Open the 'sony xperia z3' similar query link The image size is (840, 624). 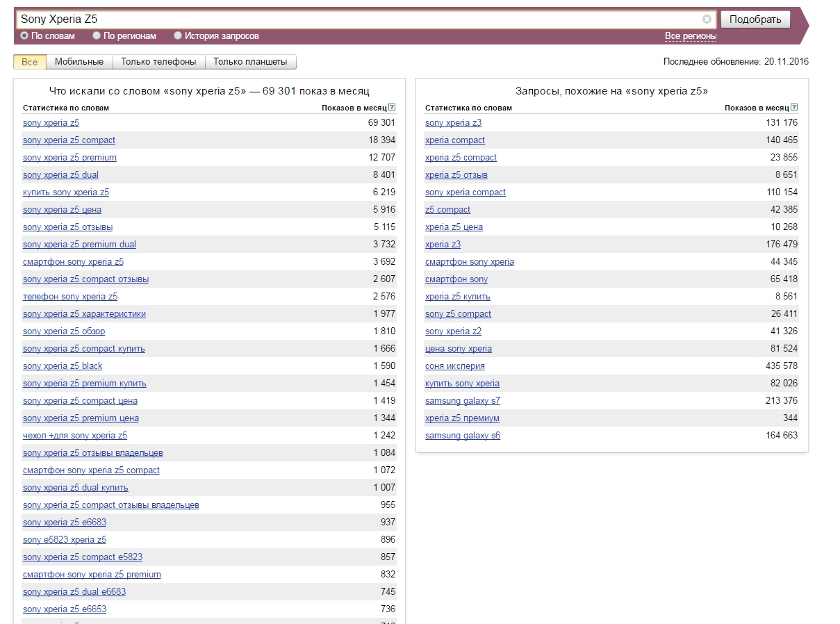(453, 123)
